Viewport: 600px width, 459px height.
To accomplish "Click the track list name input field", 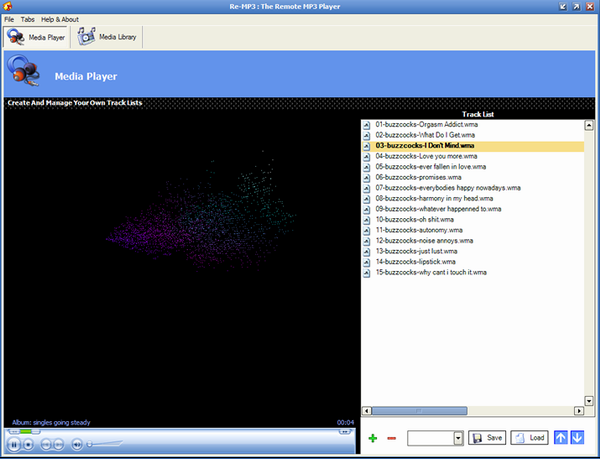I will pyautogui.click(x=430, y=438).
